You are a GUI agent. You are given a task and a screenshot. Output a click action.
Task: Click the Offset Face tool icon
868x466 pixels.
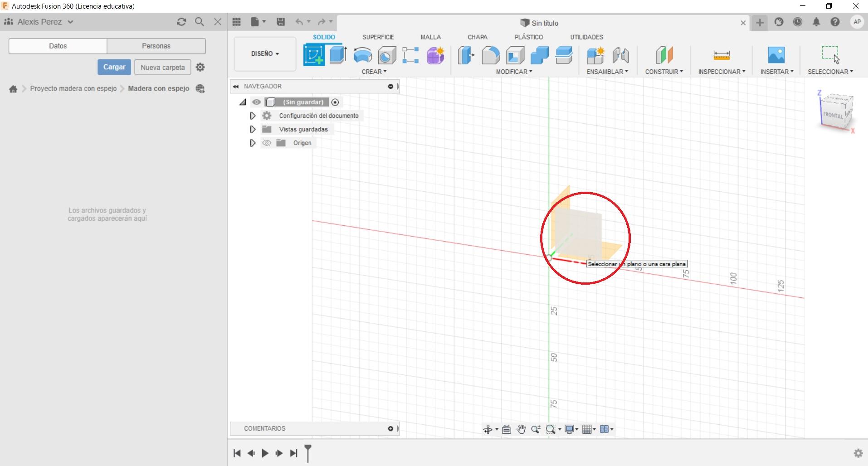coord(564,55)
